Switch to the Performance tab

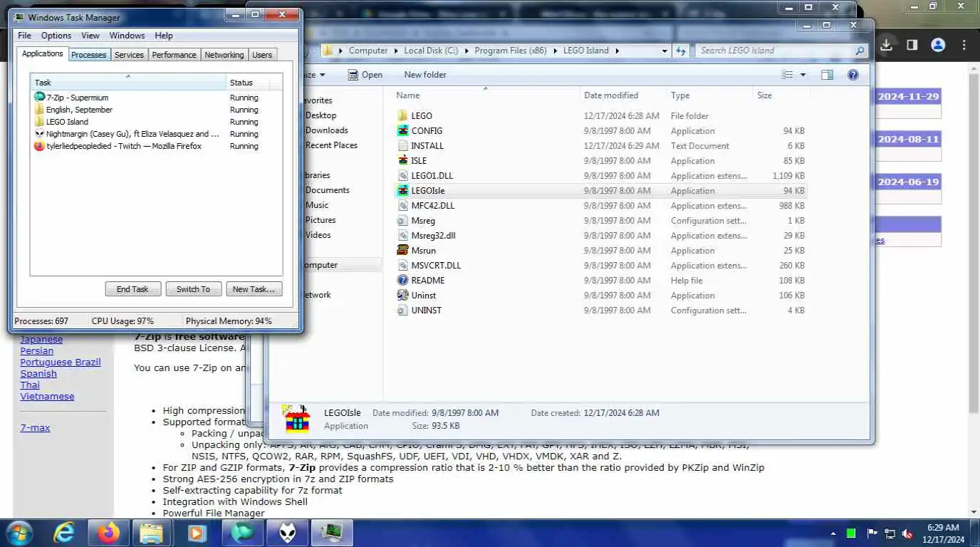click(174, 55)
